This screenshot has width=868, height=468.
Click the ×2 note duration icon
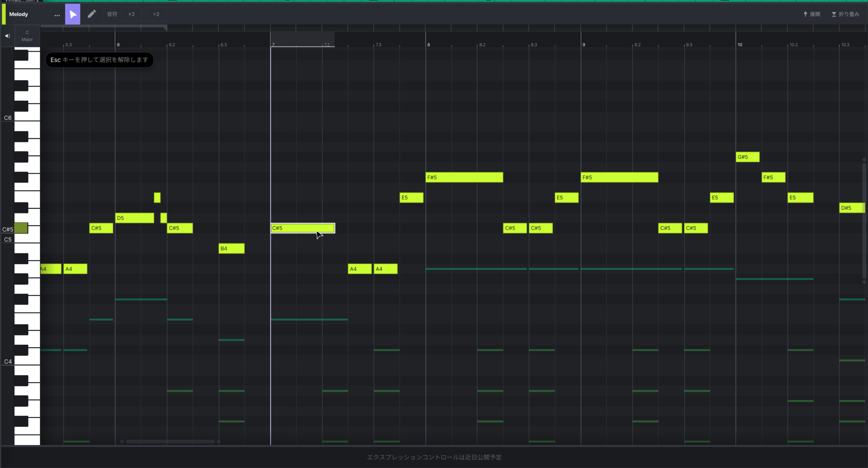coord(131,14)
